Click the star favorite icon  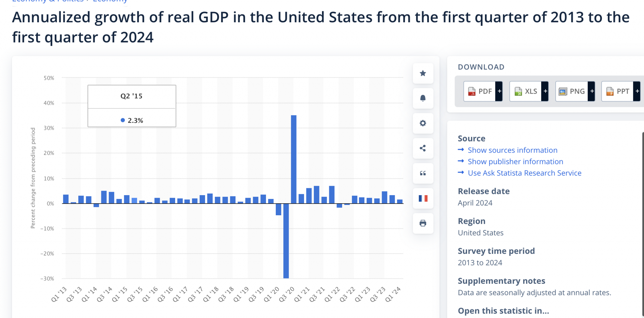click(423, 73)
